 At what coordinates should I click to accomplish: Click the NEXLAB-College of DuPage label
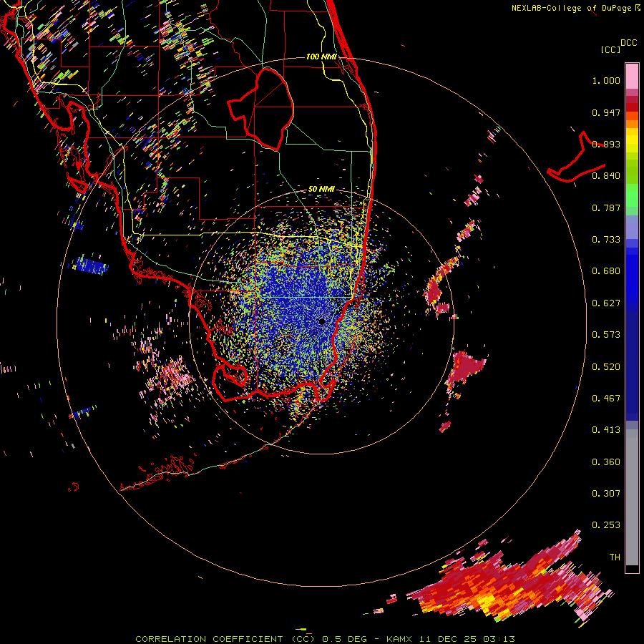[x=571, y=8]
